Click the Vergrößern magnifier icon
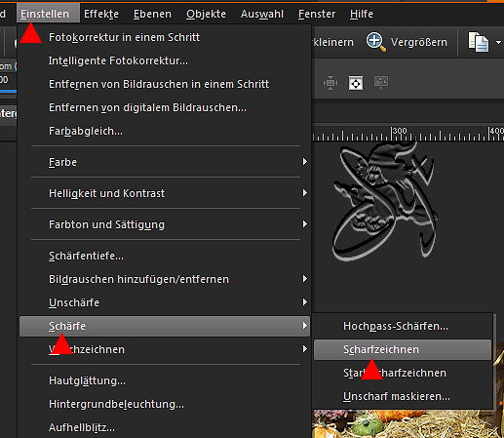 pos(376,42)
